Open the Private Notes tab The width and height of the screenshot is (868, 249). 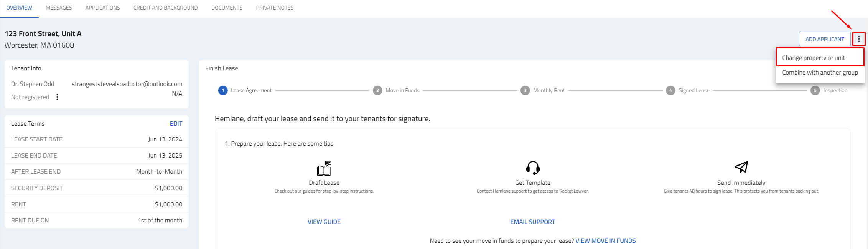(275, 8)
